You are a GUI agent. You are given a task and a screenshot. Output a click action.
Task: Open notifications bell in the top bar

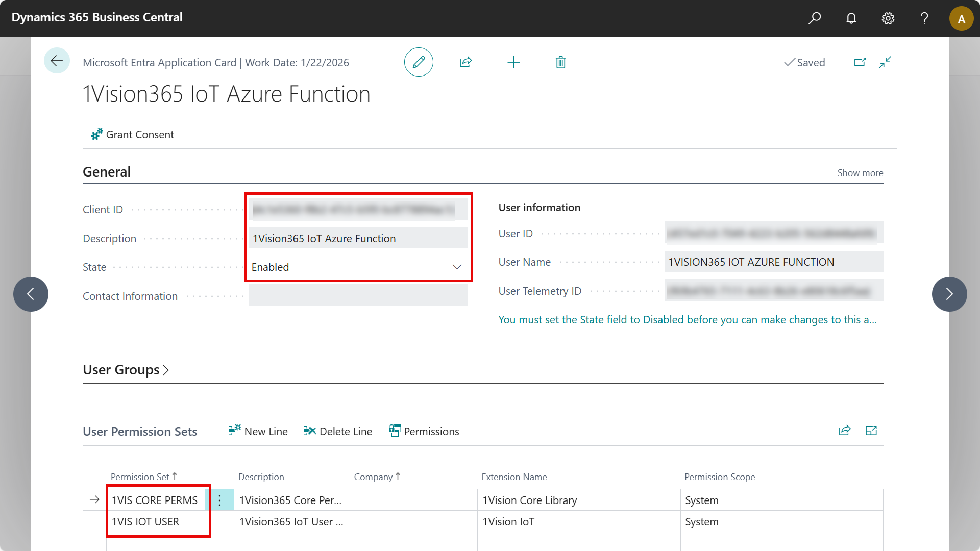[x=851, y=18]
